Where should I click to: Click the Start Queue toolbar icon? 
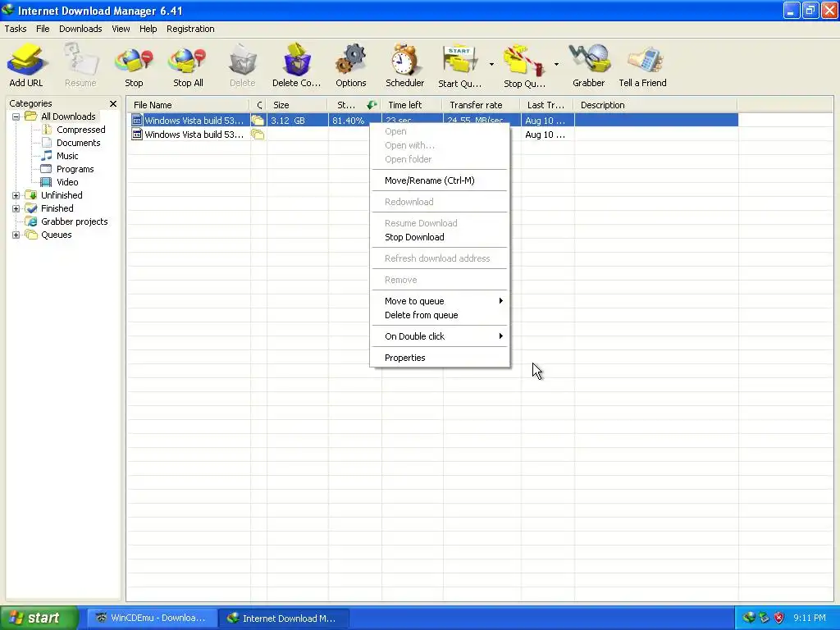click(x=459, y=66)
